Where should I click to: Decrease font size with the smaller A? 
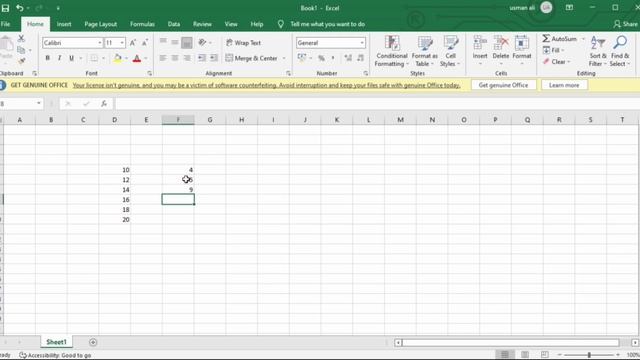pyautogui.click(x=144, y=43)
